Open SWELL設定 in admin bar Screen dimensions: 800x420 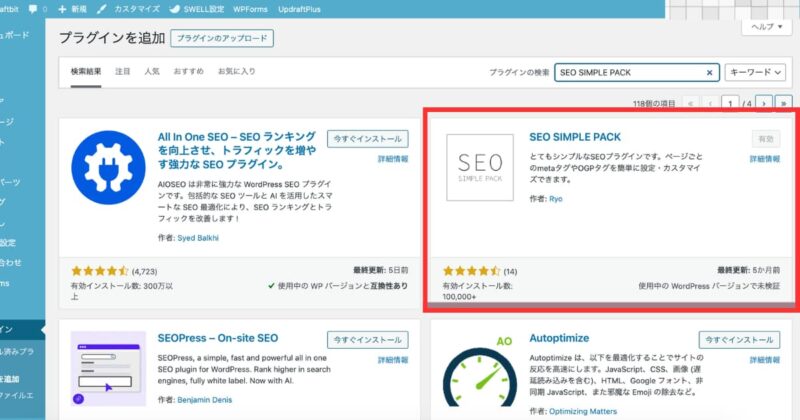196,9
